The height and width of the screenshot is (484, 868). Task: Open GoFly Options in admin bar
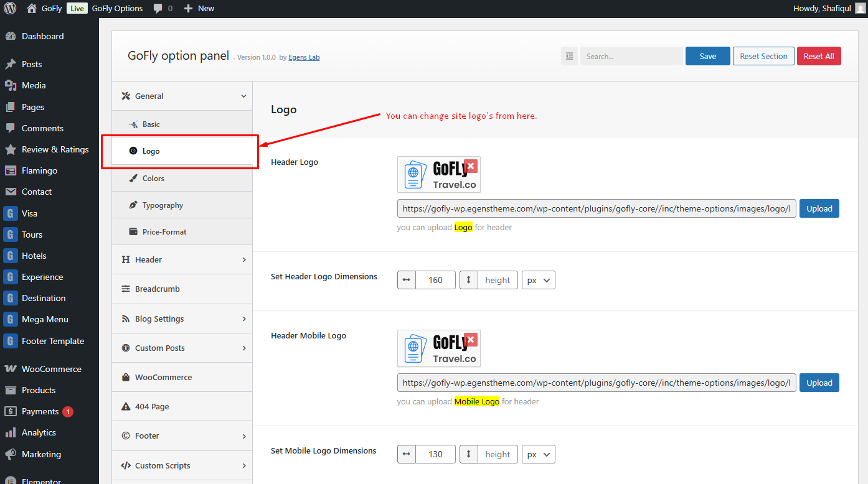[117, 9]
